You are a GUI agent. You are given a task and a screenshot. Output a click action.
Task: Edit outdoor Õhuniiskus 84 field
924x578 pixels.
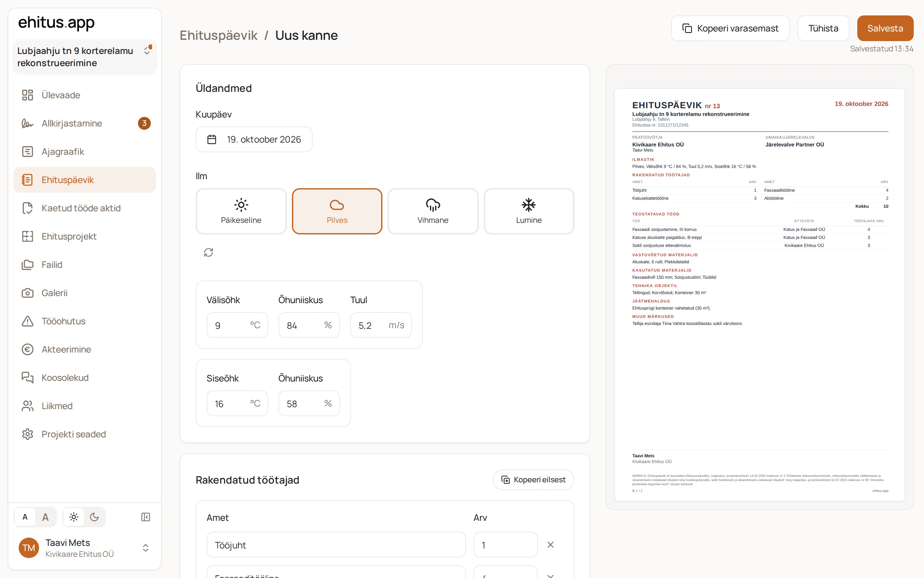click(309, 325)
